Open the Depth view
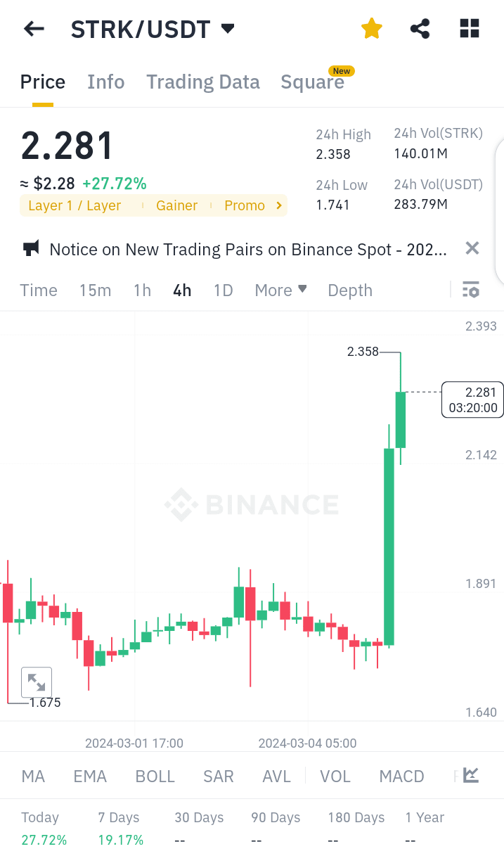 pyautogui.click(x=349, y=290)
